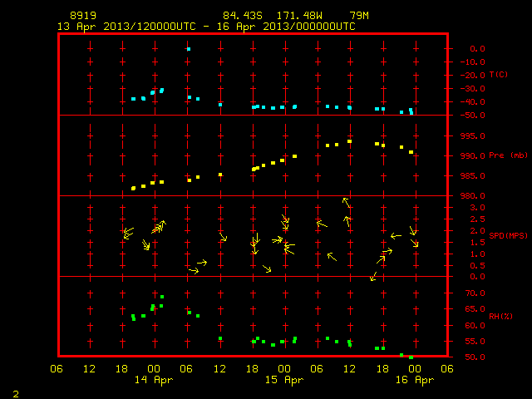Click the wind arrow touching the 0.0 speed line
The image size is (532, 399).
point(373,277)
